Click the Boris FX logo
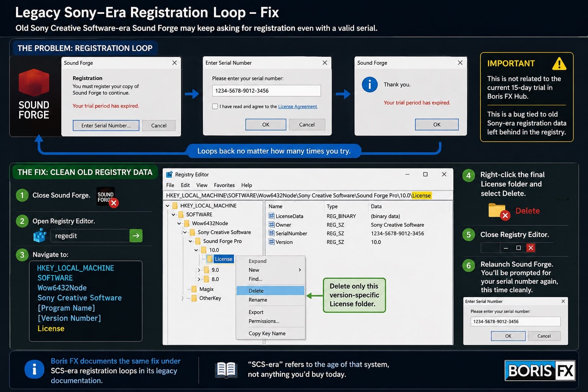This screenshot has height=392, width=588. point(540,371)
